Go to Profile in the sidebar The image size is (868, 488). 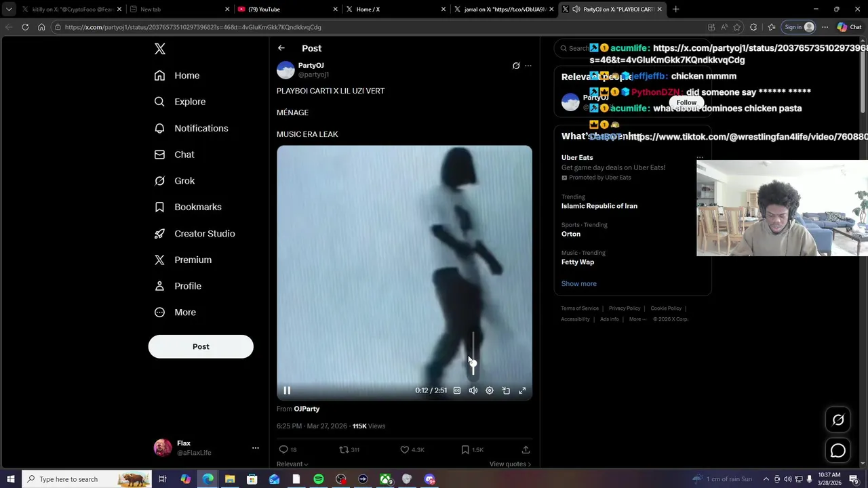tap(178, 286)
